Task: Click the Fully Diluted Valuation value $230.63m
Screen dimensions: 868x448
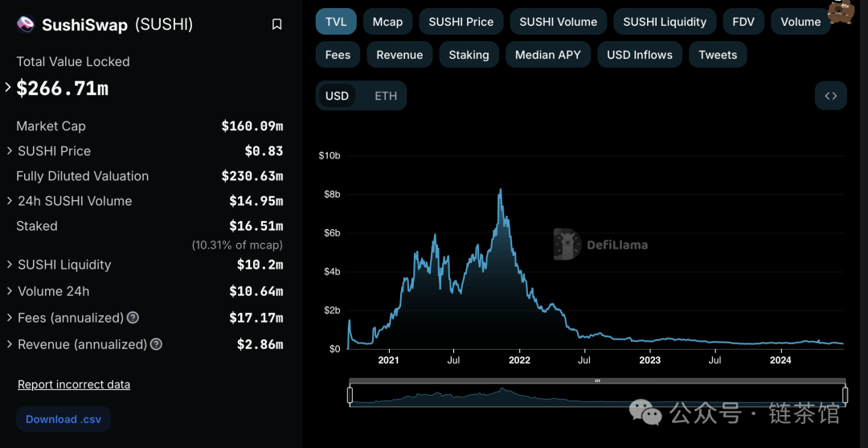Action: (252, 176)
